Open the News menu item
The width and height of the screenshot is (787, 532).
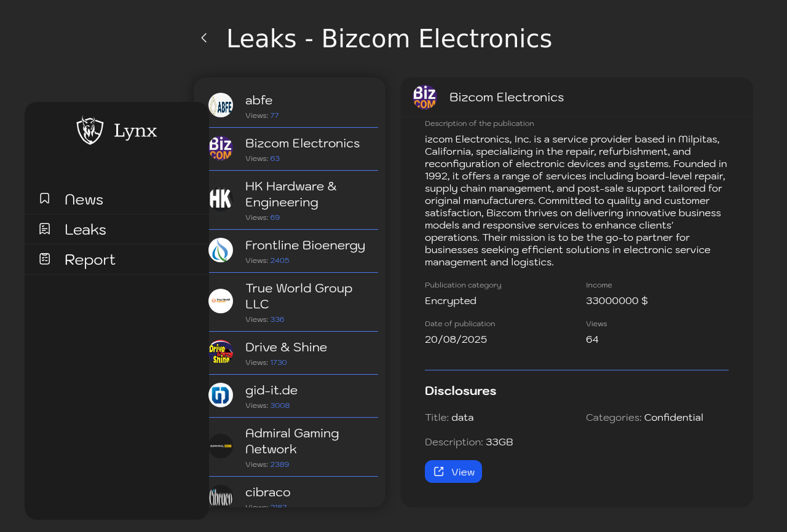(x=117, y=199)
